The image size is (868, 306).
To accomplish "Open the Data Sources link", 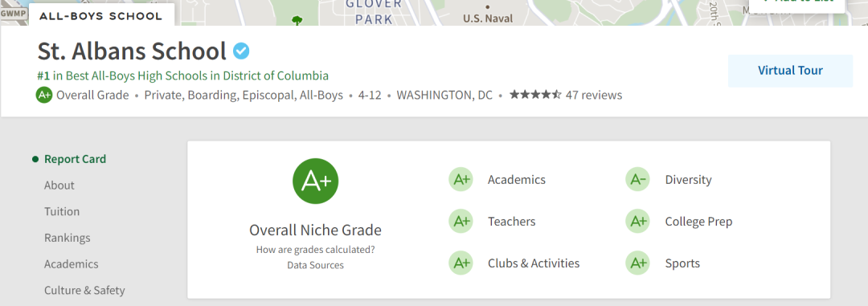I will [316, 265].
